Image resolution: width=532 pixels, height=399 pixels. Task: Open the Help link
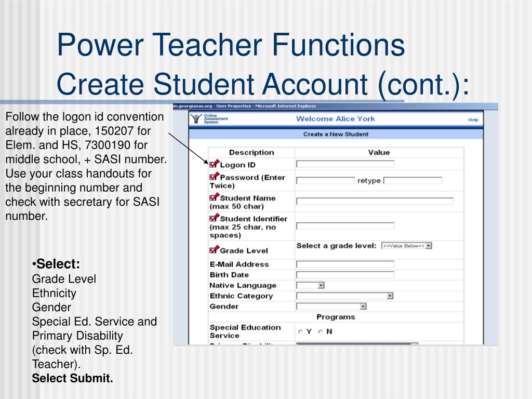point(473,120)
